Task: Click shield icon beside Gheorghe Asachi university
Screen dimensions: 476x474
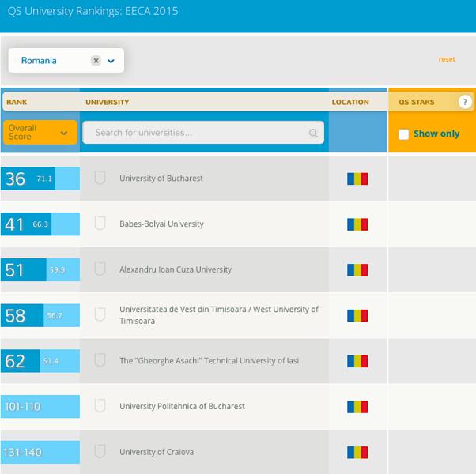Action: 100,360
